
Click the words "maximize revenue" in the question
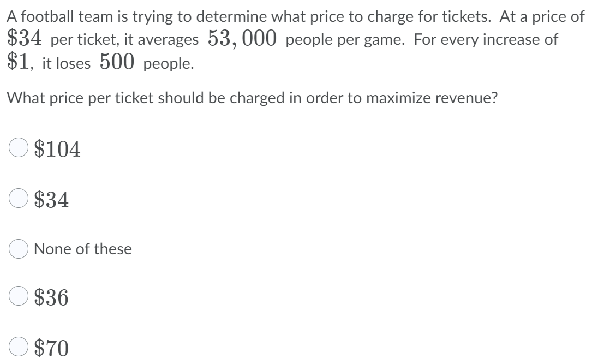(x=442, y=99)
